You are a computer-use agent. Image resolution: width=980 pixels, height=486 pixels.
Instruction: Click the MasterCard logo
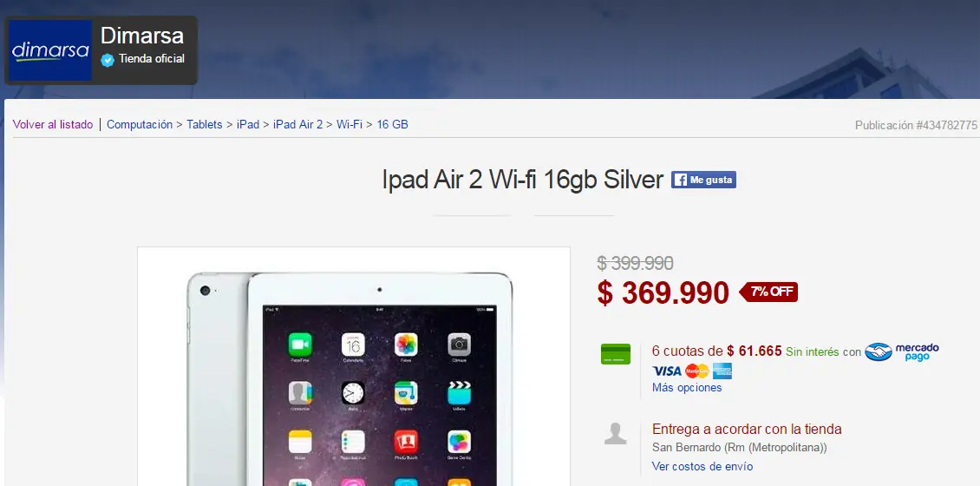tap(697, 371)
